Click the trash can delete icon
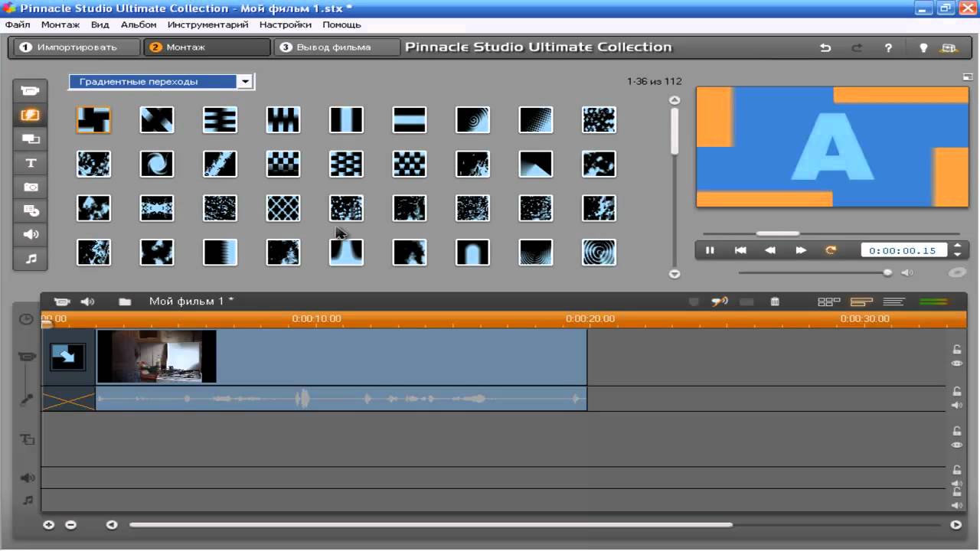The image size is (980, 551). [775, 302]
